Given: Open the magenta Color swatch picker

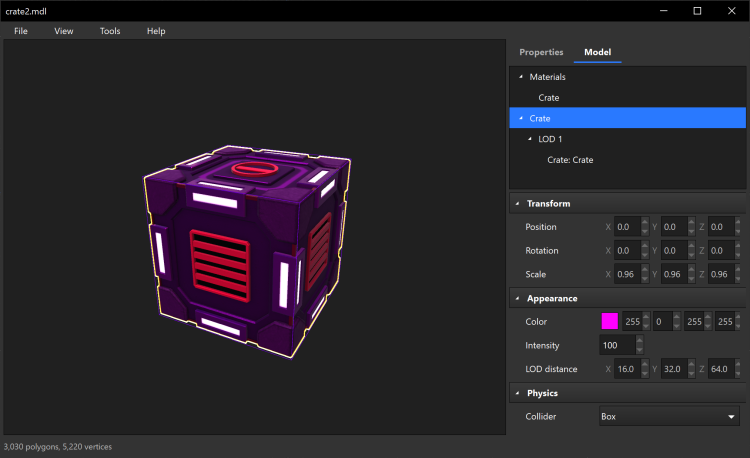Looking at the screenshot, I should coord(609,322).
